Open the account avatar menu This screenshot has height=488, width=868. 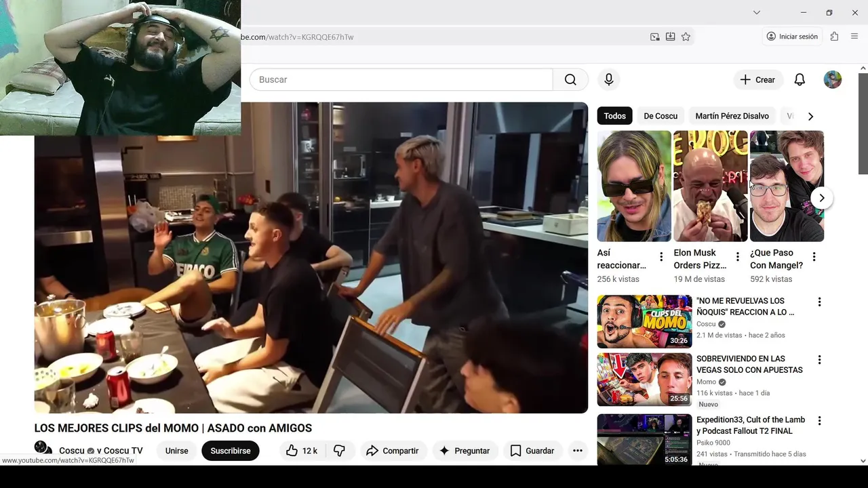coord(833,80)
